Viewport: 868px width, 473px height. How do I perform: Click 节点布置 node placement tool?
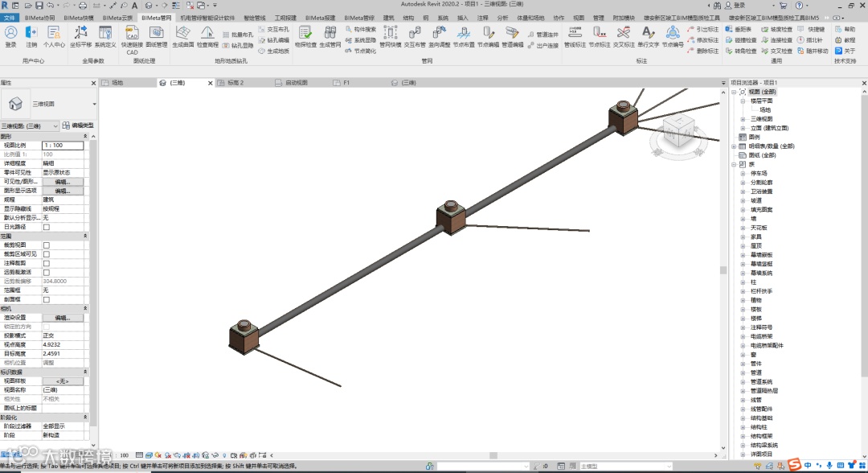[x=464, y=36]
